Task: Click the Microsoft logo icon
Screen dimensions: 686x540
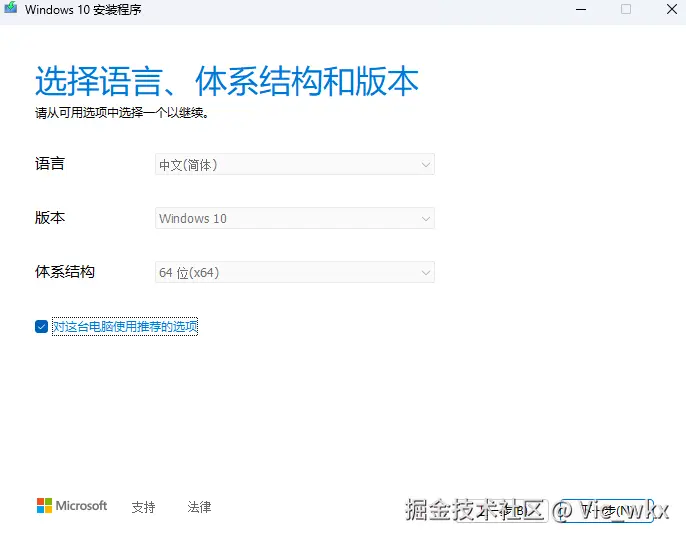Action: click(x=44, y=505)
